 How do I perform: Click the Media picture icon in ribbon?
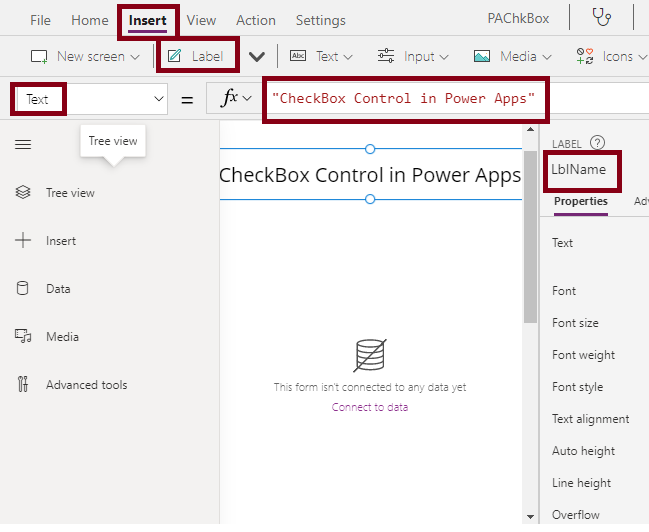(x=482, y=56)
